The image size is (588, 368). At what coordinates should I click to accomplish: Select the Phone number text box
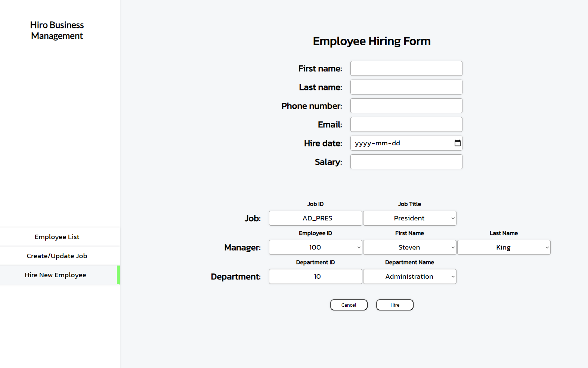pyautogui.click(x=406, y=106)
